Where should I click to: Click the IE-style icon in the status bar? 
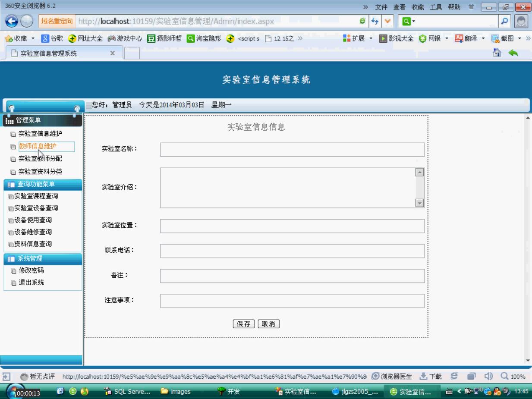tap(454, 377)
